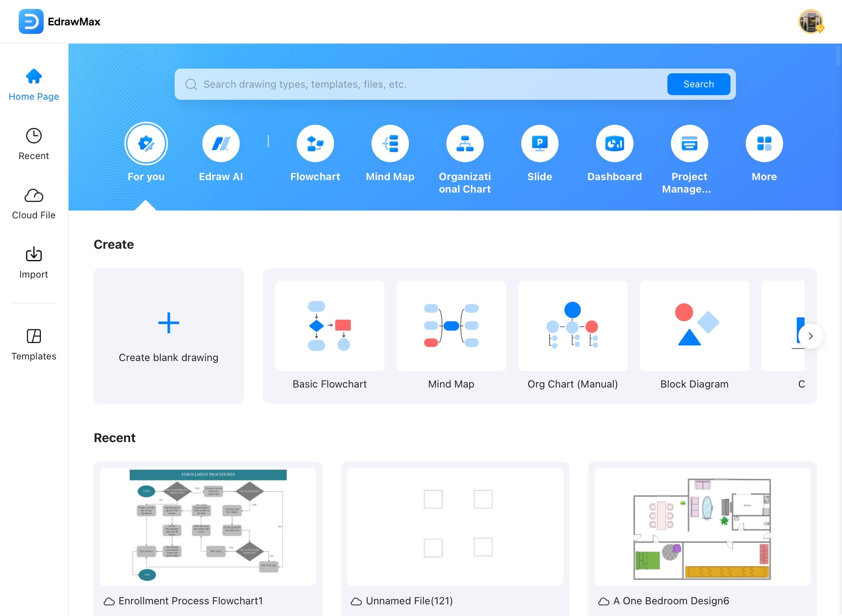Screen dimensions: 842x616
Task: Open Project Management diagrams
Action: click(x=689, y=143)
